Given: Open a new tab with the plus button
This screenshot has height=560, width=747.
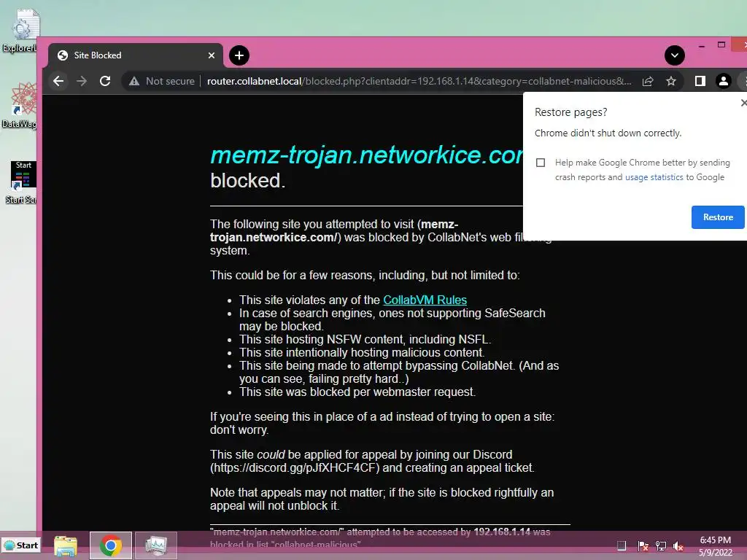Looking at the screenshot, I should pyautogui.click(x=239, y=55).
